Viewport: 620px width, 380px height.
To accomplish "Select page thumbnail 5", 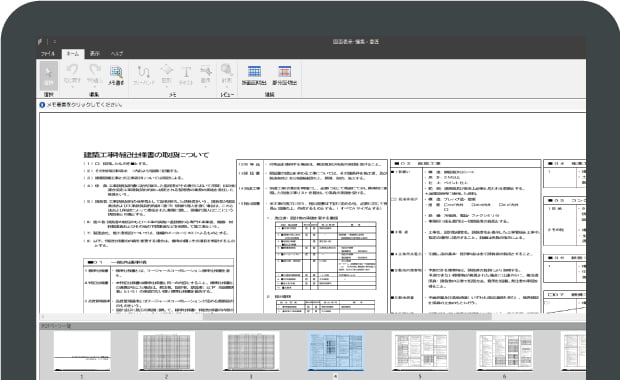I will click(x=420, y=351).
